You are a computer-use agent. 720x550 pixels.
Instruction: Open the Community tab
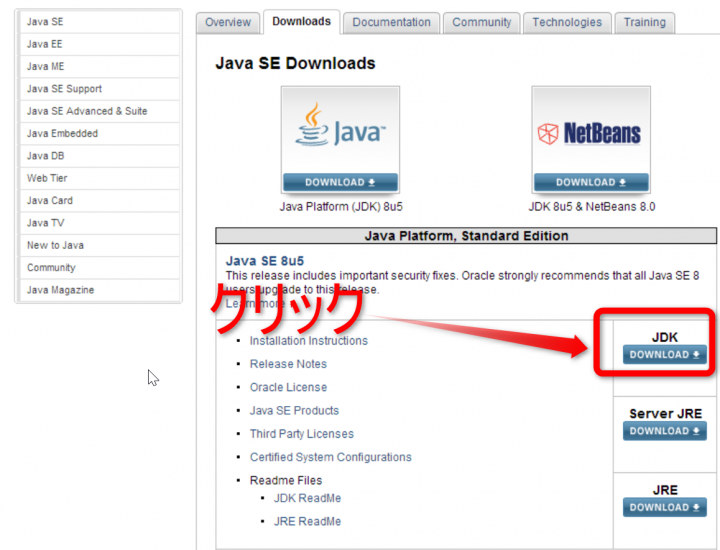(x=482, y=22)
